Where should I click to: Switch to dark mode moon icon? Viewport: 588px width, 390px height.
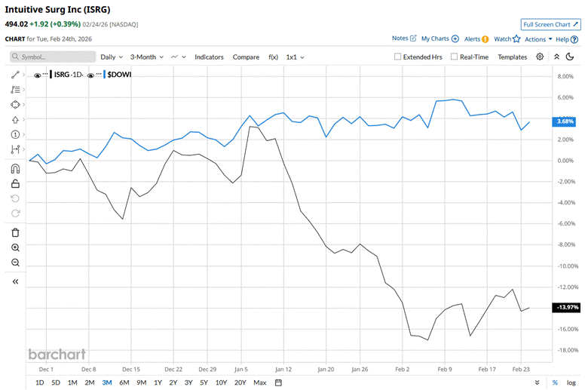[570, 57]
